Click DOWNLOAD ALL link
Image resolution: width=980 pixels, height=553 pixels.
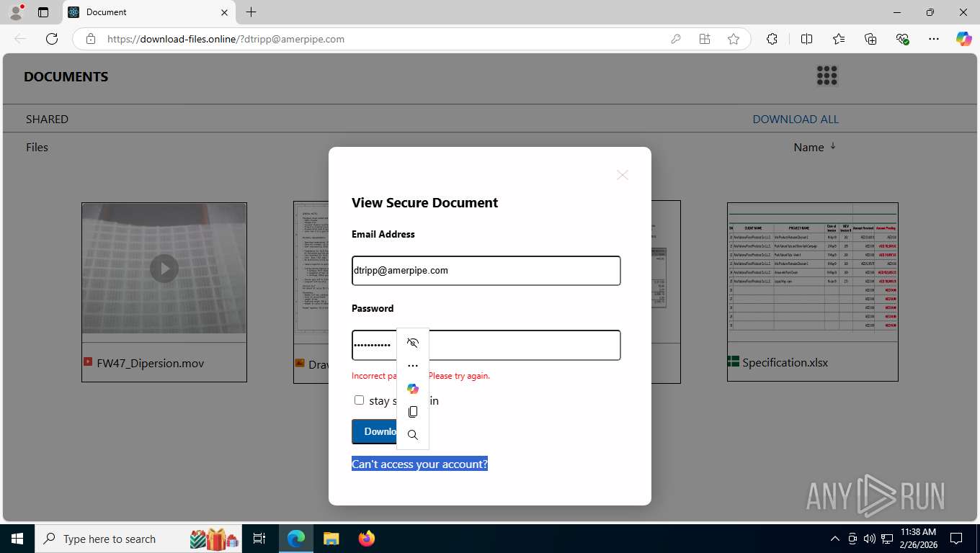pyautogui.click(x=796, y=119)
